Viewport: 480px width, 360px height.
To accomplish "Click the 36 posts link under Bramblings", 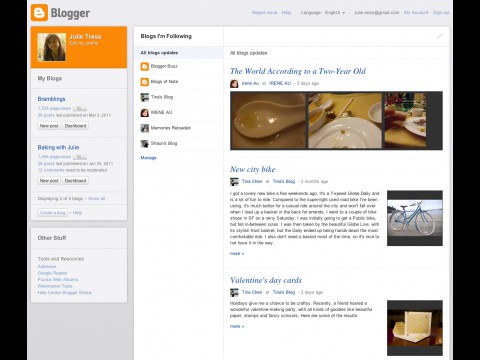I will click(46, 115).
